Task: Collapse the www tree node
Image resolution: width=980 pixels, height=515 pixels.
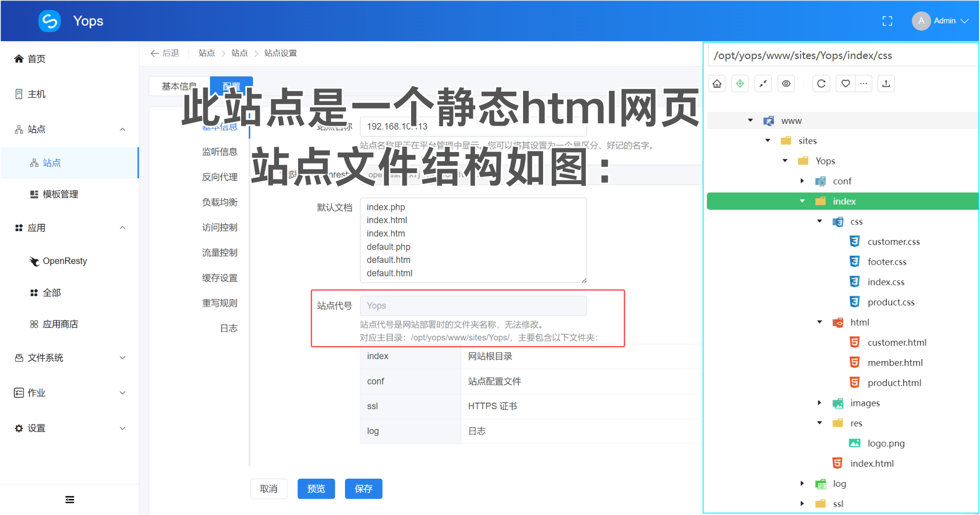Action: coord(750,121)
